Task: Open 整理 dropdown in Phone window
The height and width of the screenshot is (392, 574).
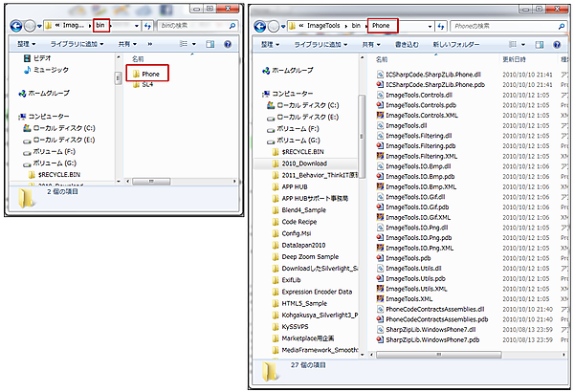Action: (270, 45)
